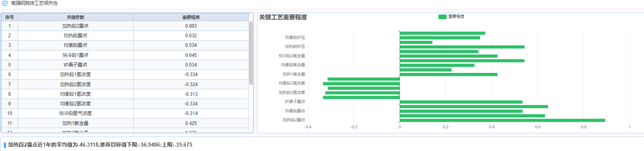This screenshot has height=151, width=644.
Task: Click the 0.632 importance value
Action: tap(191, 36)
